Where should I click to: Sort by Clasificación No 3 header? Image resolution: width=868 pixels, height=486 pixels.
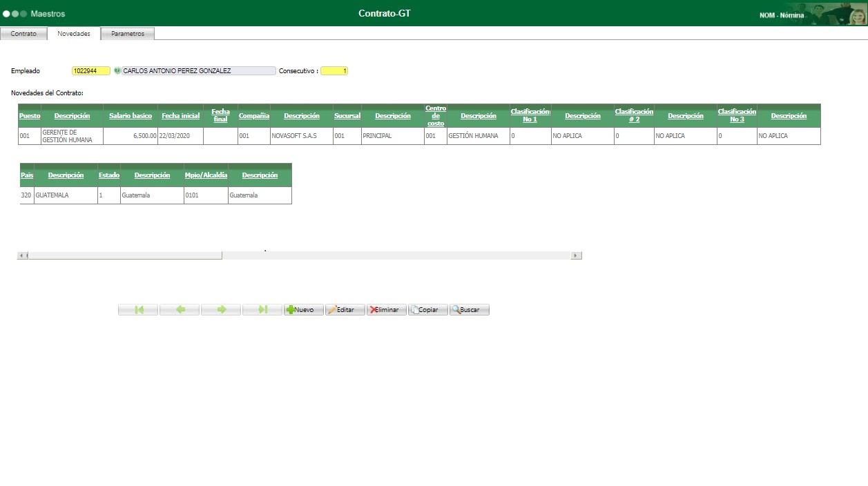point(737,115)
